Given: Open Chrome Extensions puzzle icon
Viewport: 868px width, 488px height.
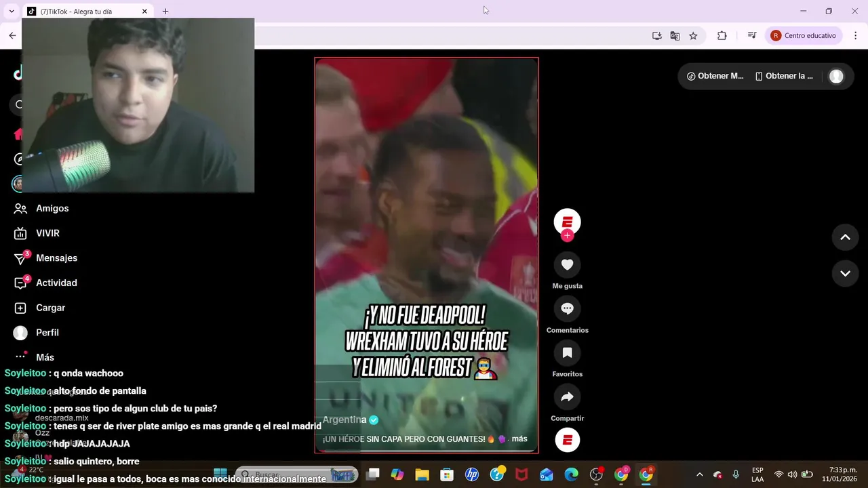Looking at the screenshot, I should point(722,36).
